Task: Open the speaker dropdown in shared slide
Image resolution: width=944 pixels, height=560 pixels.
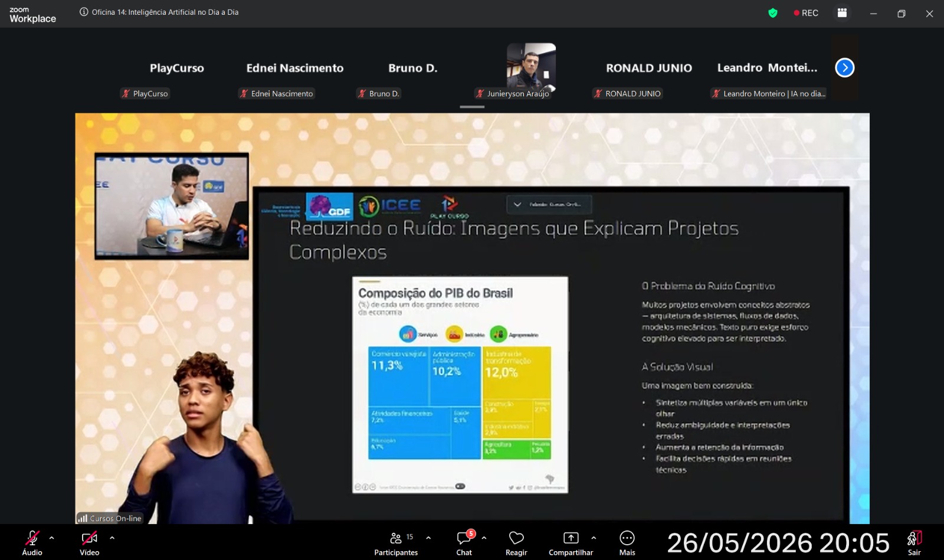Action: 549,205
